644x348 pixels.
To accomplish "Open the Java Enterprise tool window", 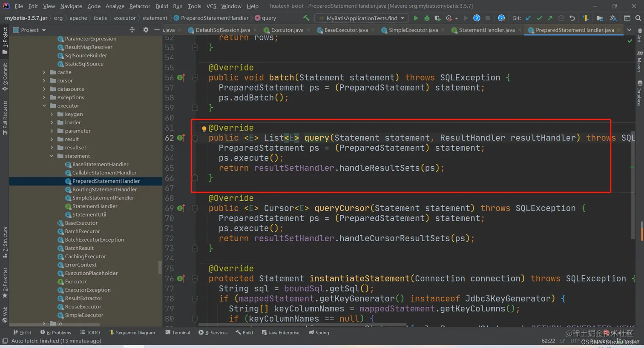I will 280,333.
